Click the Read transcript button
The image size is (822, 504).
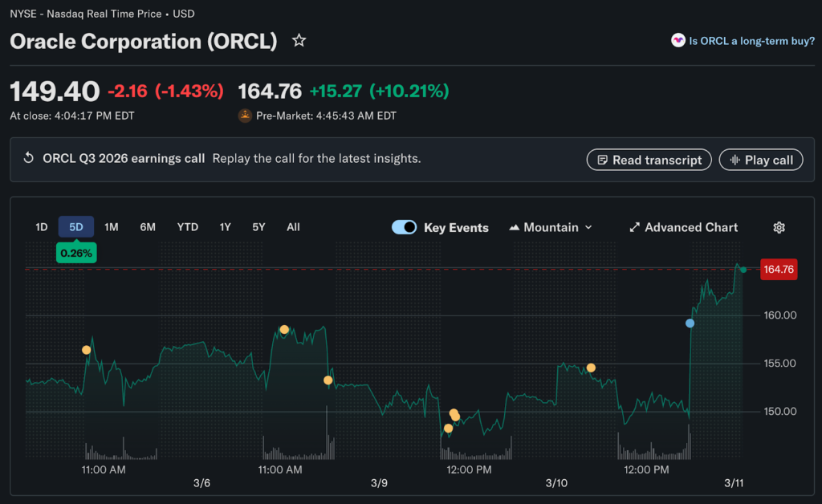(649, 160)
